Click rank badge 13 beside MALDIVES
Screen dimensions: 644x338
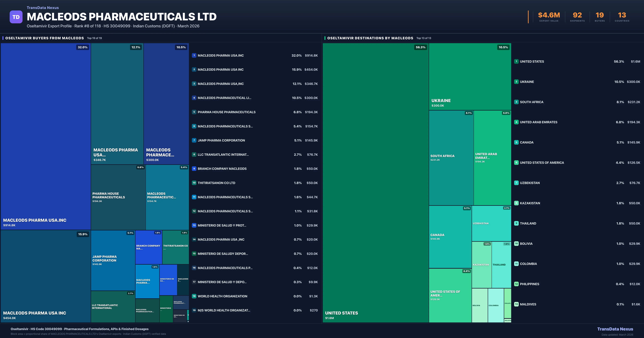point(516,304)
